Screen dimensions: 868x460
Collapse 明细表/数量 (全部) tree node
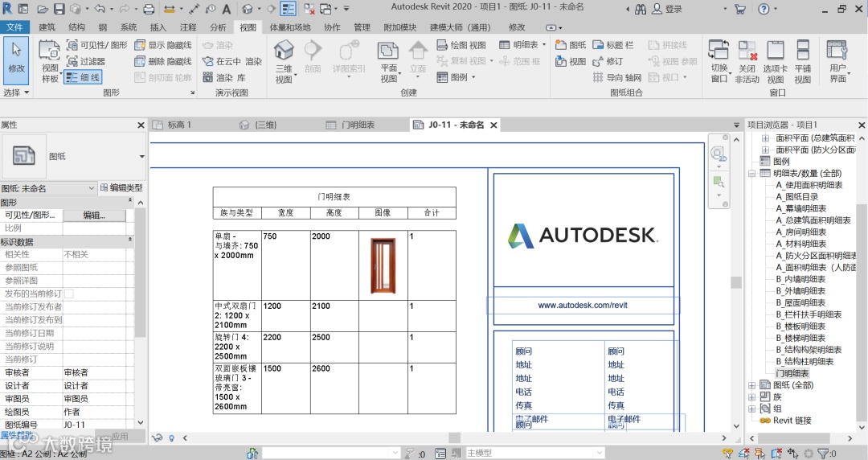(x=751, y=174)
